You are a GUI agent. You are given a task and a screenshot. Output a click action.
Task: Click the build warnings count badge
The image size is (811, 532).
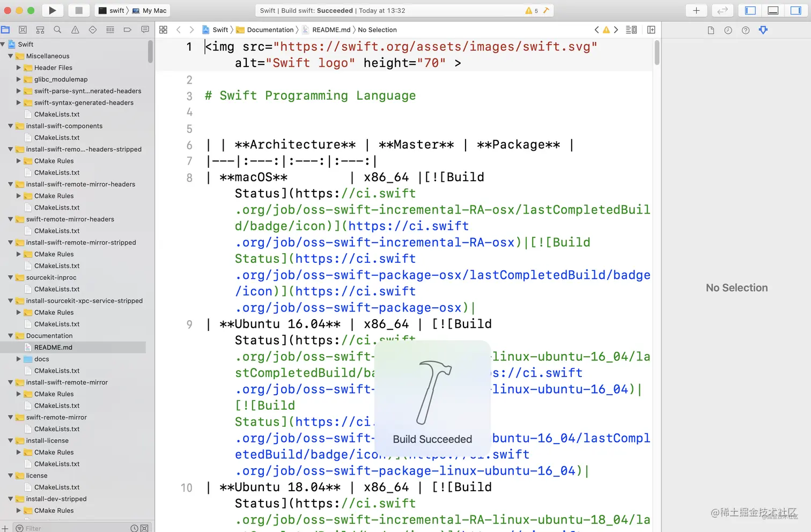pos(532,11)
